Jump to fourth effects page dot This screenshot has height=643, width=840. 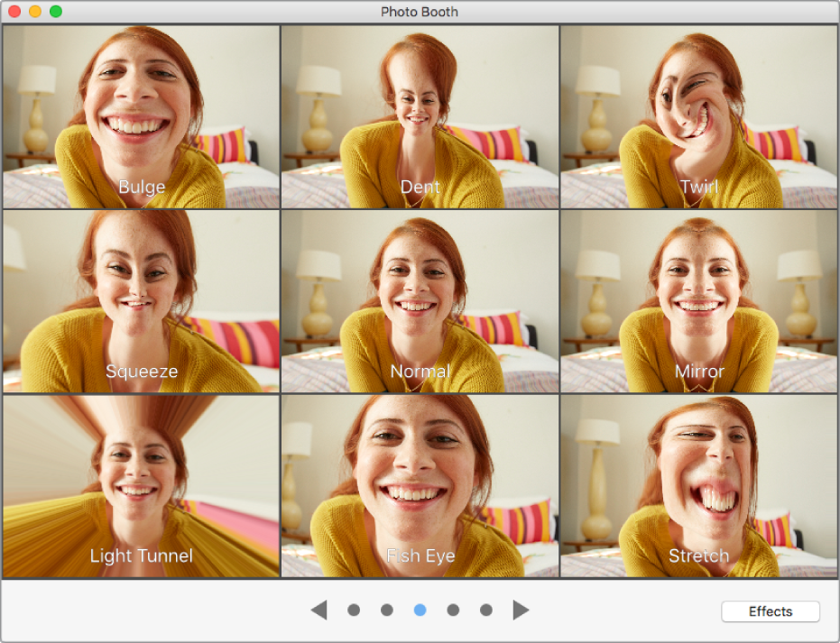(x=453, y=611)
